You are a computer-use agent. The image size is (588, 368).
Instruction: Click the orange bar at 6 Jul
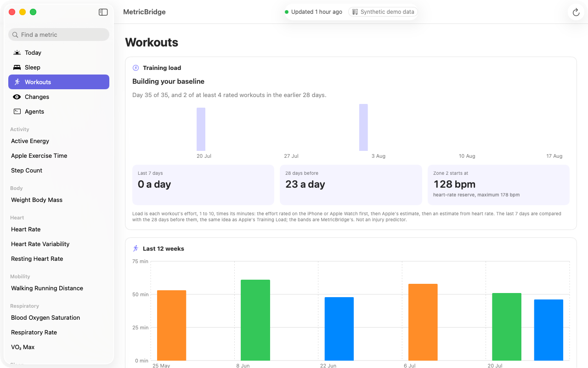(x=423, y=322)
